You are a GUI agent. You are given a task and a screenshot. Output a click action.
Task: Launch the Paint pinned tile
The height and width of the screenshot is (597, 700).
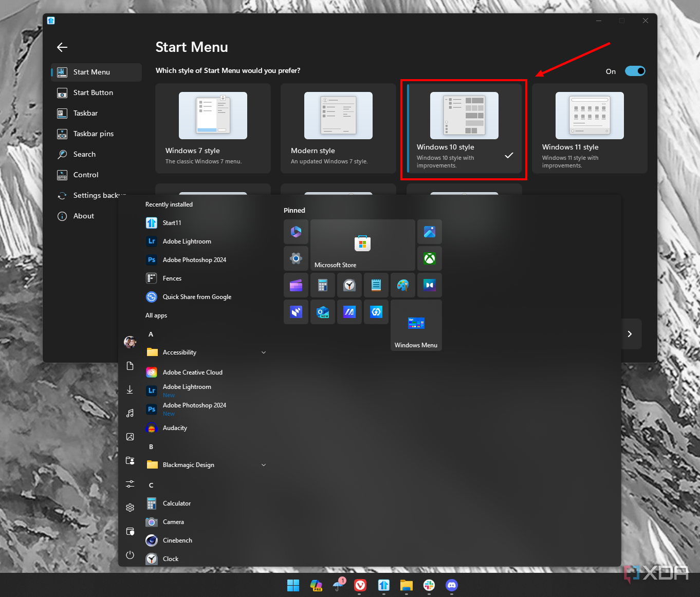403,285
